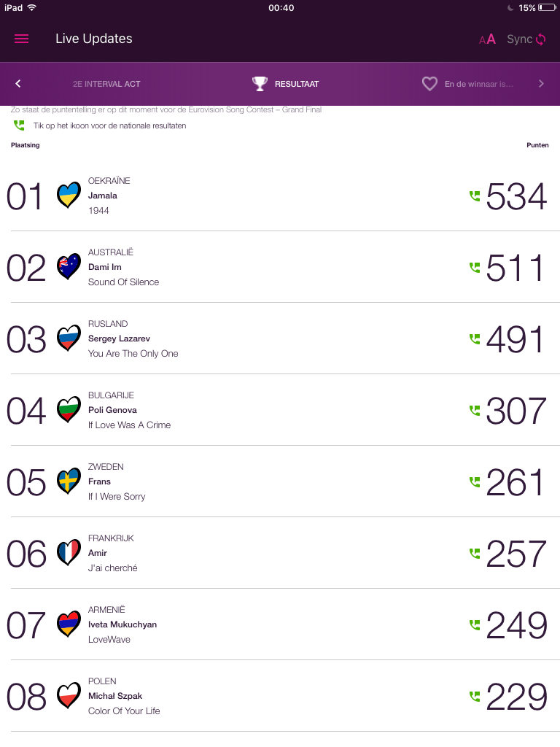Tap Australia's national results phone icon
Image resolution: width=560 pixels, height=747 pixels.
(475, 267)
